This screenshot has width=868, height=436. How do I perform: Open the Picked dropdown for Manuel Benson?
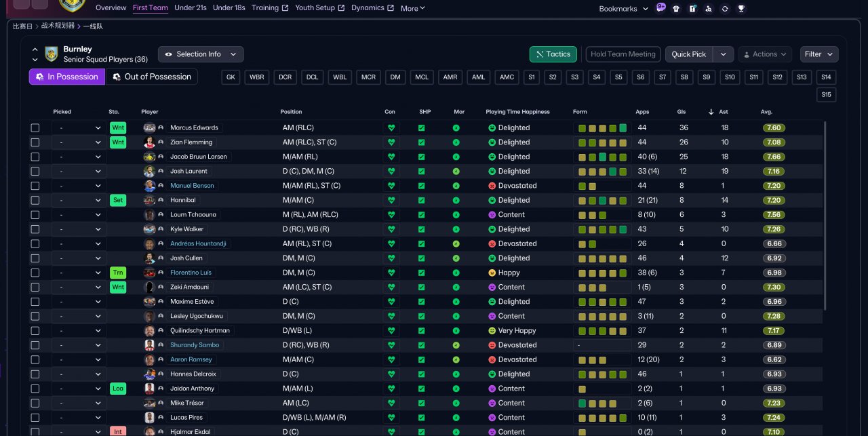tap(79, 186)
